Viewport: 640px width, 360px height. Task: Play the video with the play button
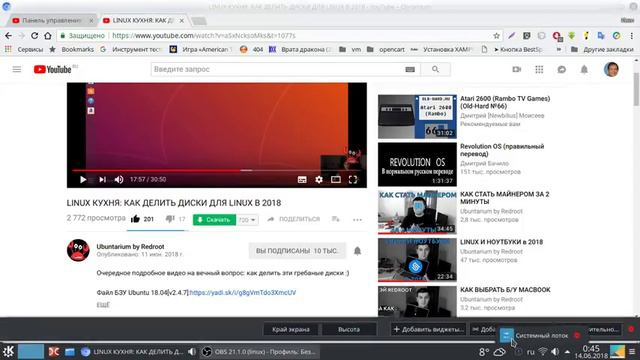pos(83,179)
